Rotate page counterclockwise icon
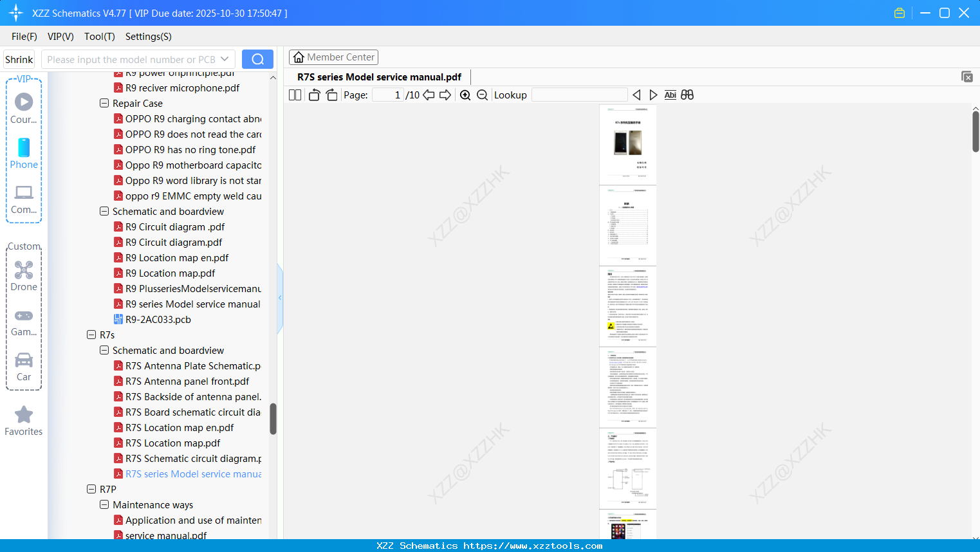 click(314, 95)
